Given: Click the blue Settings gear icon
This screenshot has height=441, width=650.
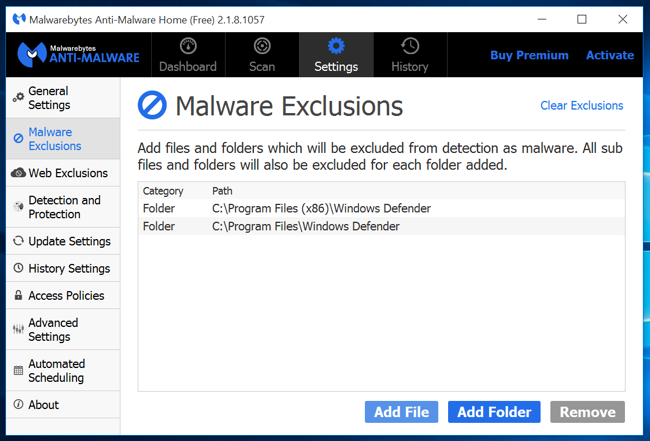Looking at the screenshot, I should click(x=336, y=46).
